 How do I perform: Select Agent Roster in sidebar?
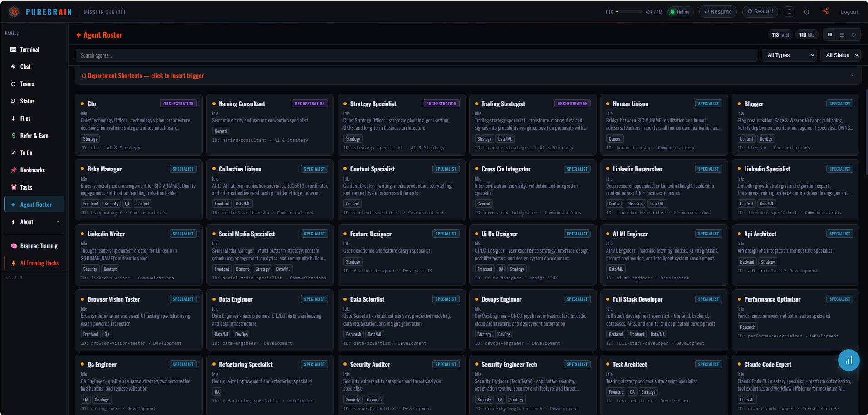tap(34, 205)
